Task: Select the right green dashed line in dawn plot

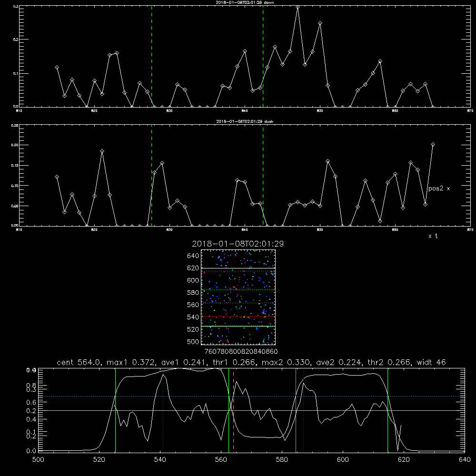Action: [263, 57]
